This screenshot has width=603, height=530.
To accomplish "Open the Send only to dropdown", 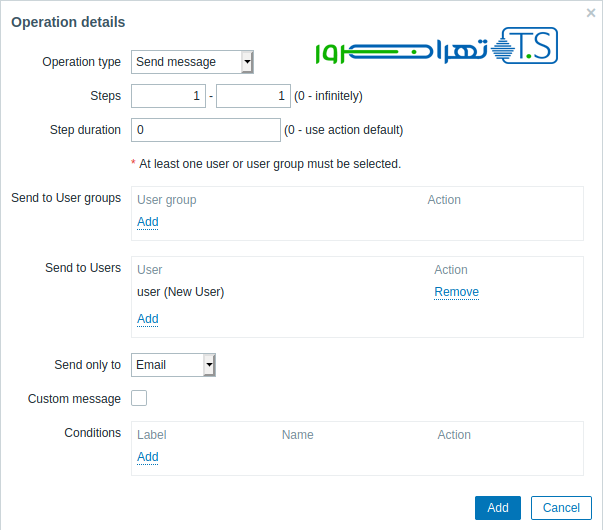I will (173, 365).
